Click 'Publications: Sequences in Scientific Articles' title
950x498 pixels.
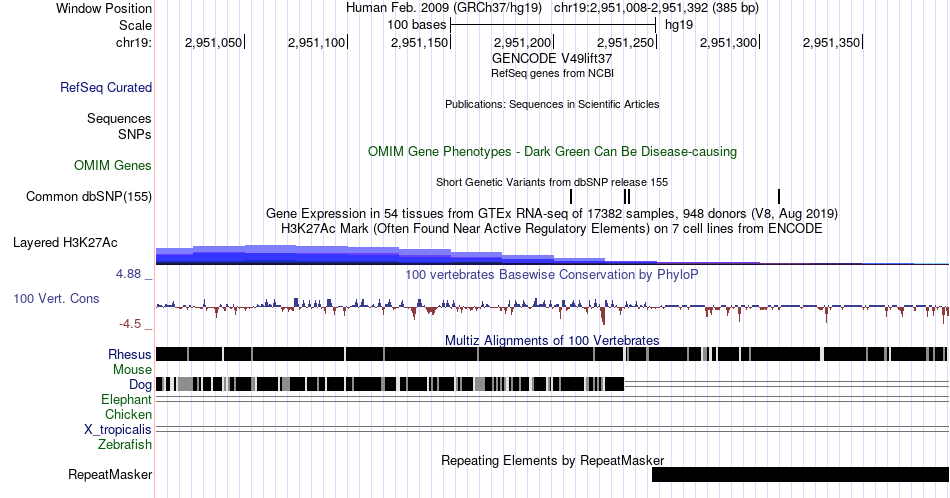tap(552, 104)
